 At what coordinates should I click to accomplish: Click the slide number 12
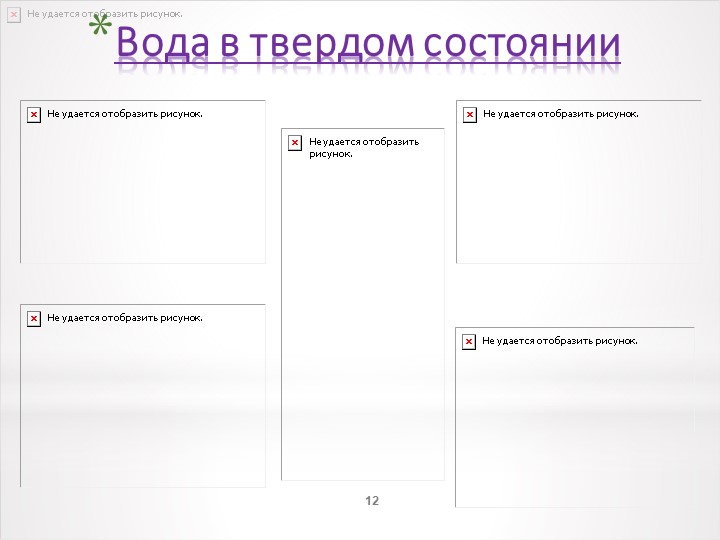pos(372,501)
